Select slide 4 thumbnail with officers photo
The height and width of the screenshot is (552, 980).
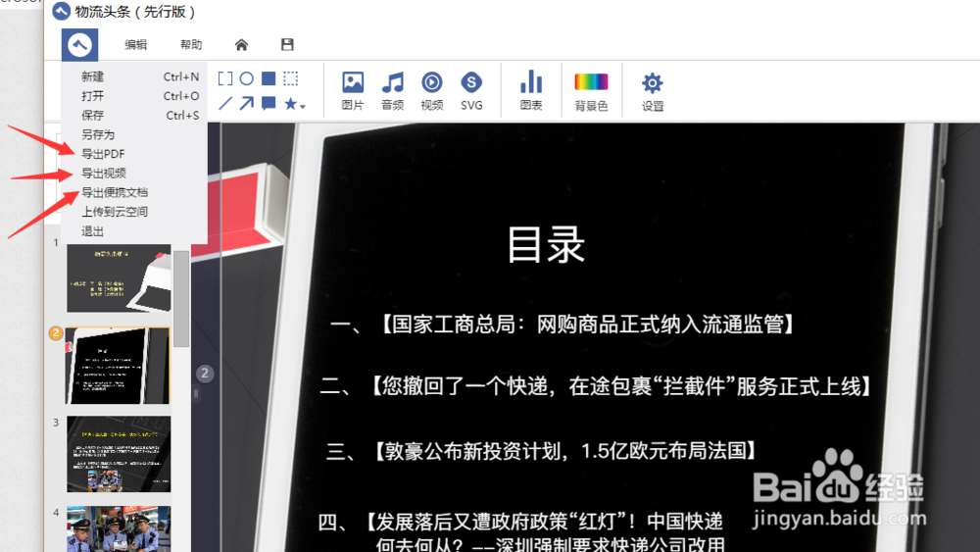[119, 528]
